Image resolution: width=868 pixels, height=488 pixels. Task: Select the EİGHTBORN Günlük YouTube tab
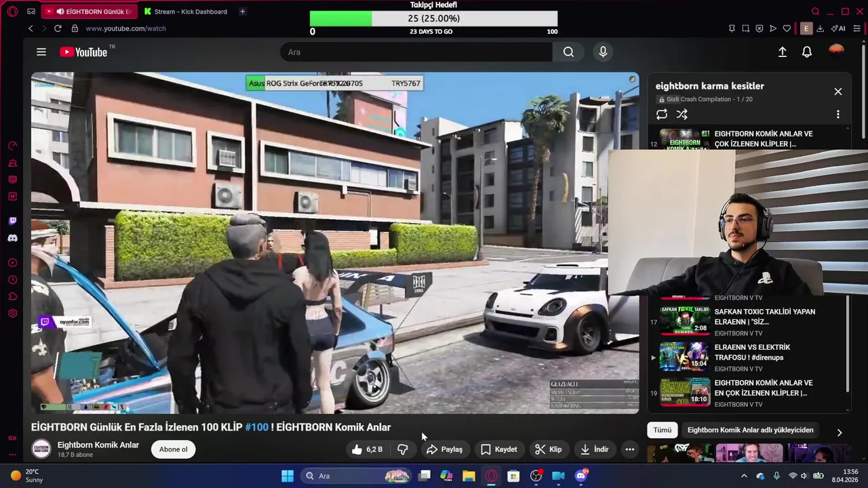pyautogui.click(x=89, y=12)
